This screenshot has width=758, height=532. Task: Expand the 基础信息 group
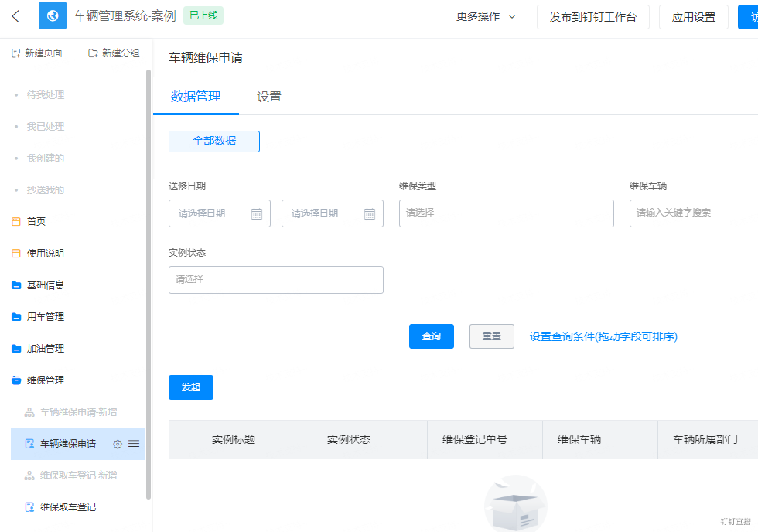coord(46,285)
